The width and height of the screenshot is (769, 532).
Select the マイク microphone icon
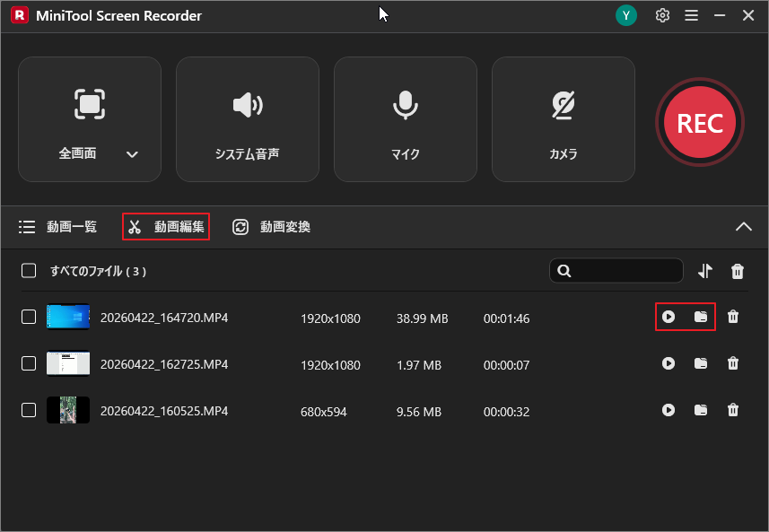(x=405, y=103)
